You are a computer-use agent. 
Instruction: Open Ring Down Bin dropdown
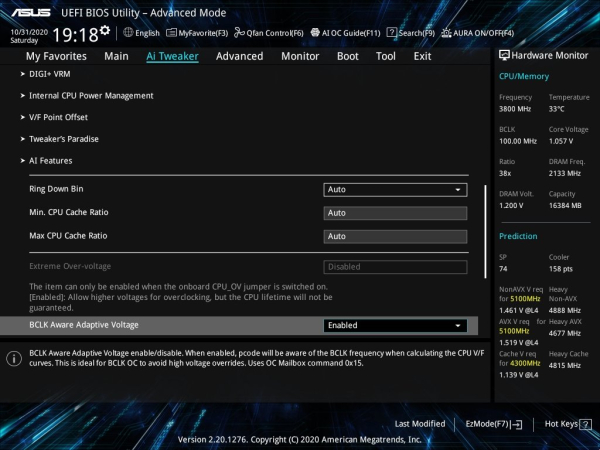(395, 190)
